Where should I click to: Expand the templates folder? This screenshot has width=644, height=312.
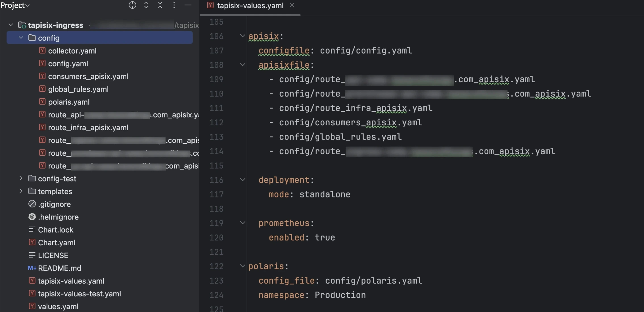point(21,191)
